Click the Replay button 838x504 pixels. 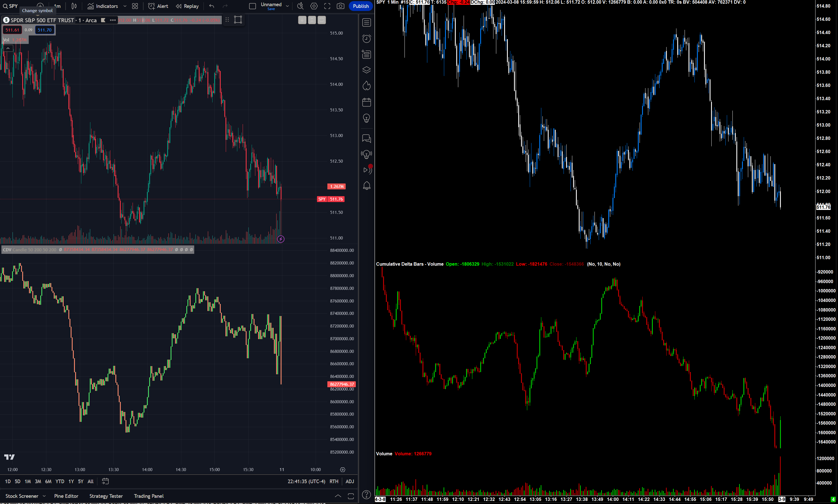[187, 6]
